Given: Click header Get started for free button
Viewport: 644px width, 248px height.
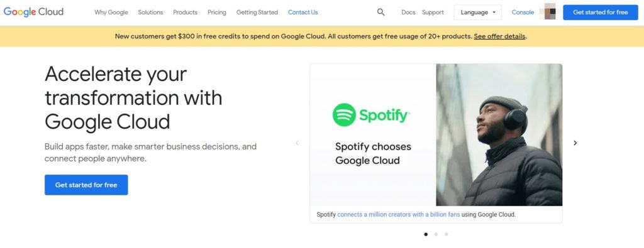Looking at the screenshot, I should [601, 13].
